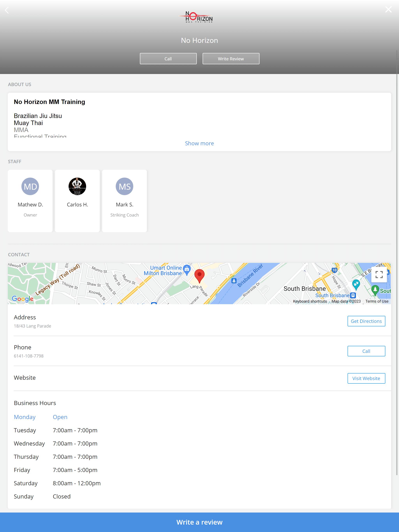Click Umart Online Milton Brisbane label
399x532 pixels.
pyautogui.click(x=163, y=270)
